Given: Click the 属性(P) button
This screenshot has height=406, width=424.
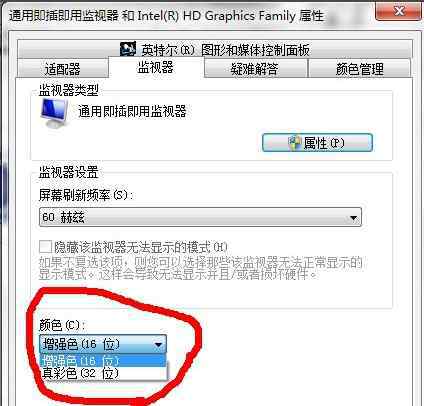Looking at the screenshot, I should tap(317, 143).
